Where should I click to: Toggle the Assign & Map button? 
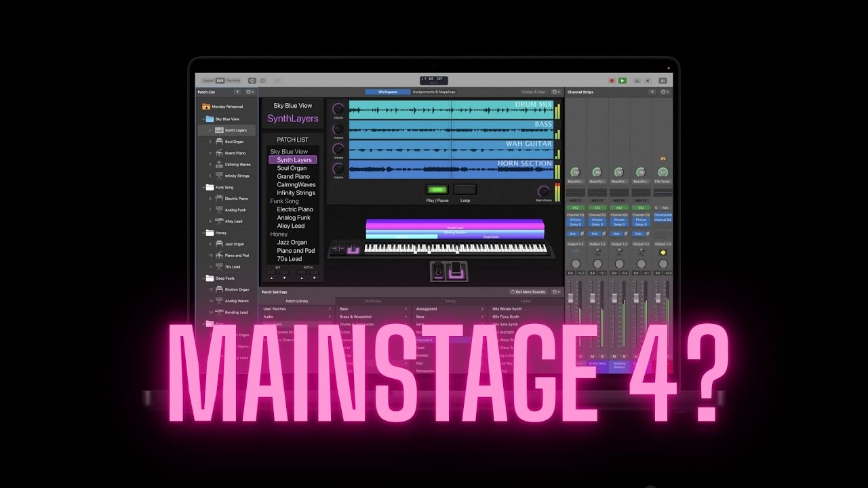tap(533, 91)
